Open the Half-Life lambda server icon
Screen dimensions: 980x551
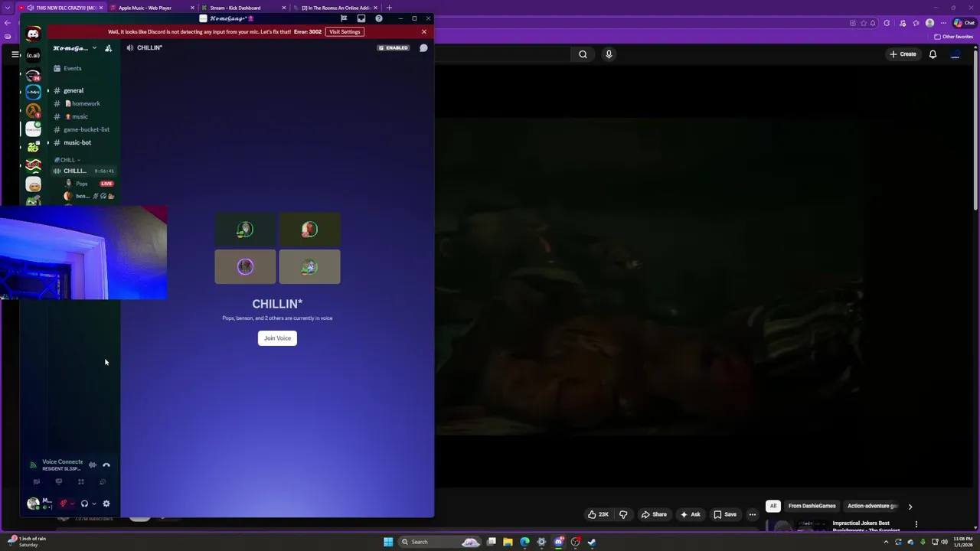(33, 111)
